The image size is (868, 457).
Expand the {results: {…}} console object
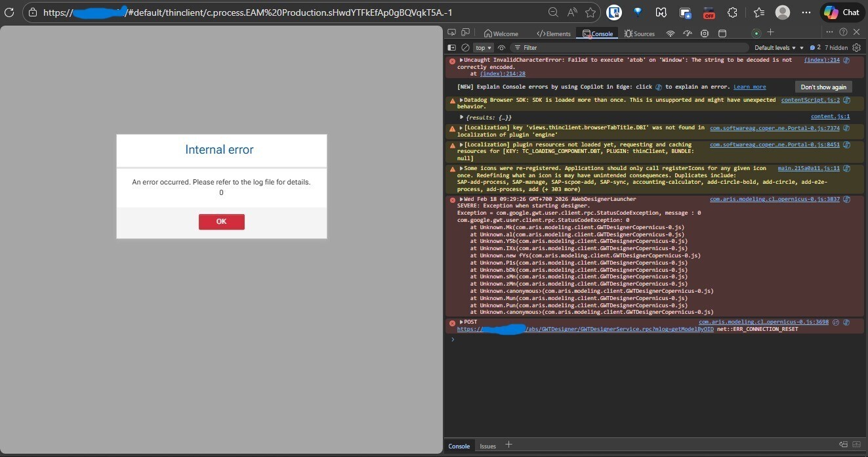click(x=462, y=117)
